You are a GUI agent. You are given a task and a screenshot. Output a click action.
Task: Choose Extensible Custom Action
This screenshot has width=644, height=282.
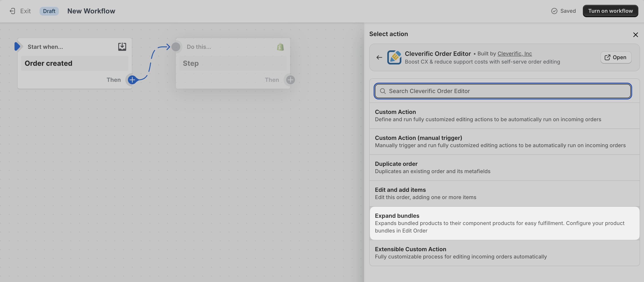[x=504, y=253]
